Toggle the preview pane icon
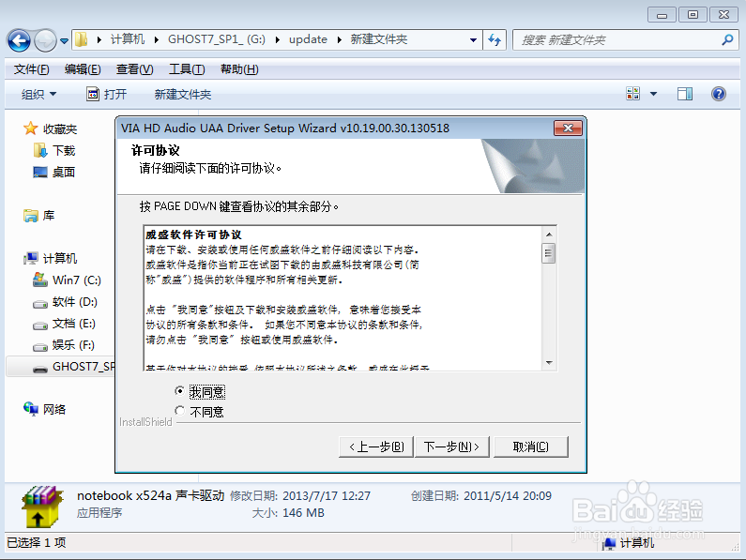The width and height of the screenshot is (746, 560). [x=685, y=94]
